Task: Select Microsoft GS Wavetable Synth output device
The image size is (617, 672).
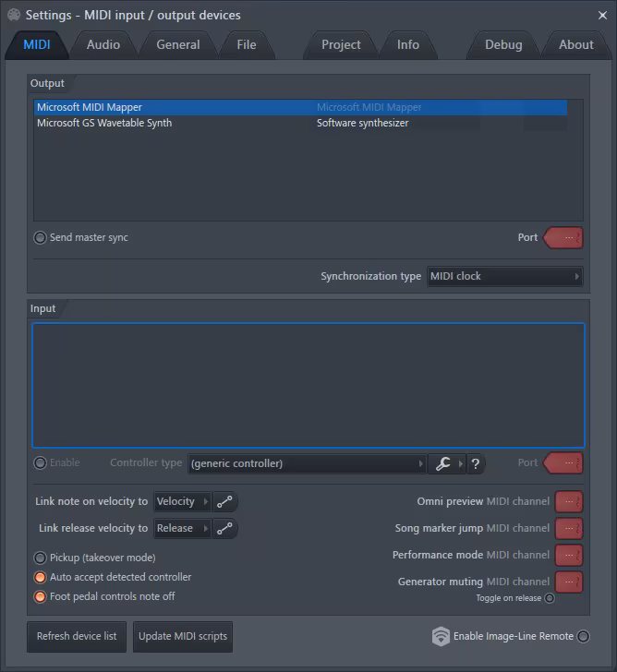Action: coord(300,123)
